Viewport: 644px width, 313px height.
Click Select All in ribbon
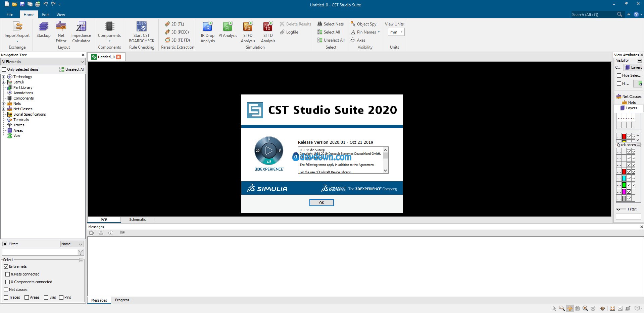point(329,32)
